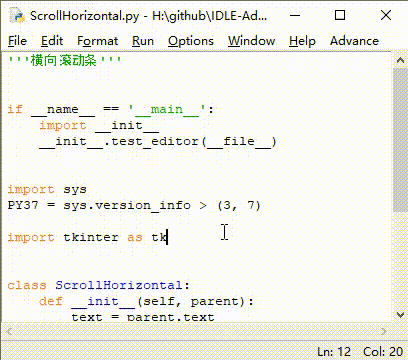
Task: Click the vertical scrollbar down arrow
Action: [x=400, y=314]
